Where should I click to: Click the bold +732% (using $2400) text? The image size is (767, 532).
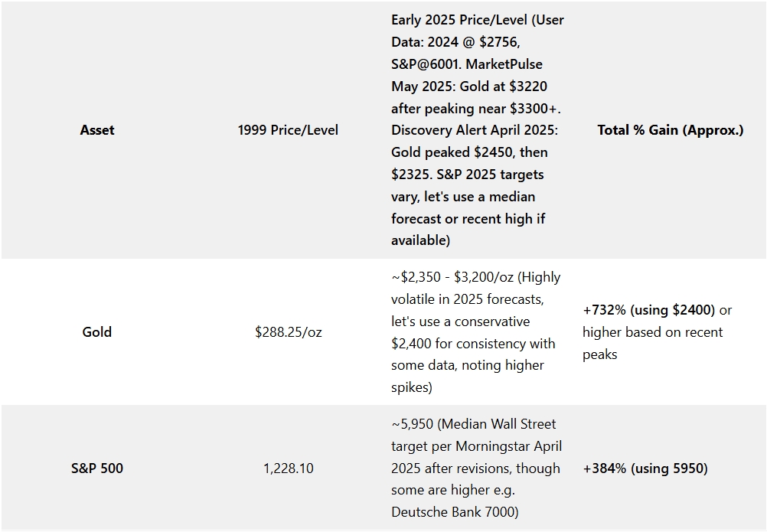click(649, 310)
